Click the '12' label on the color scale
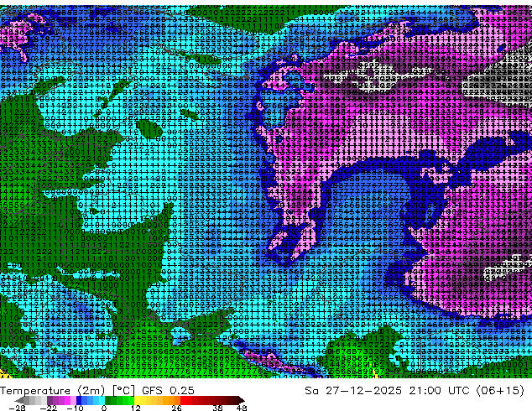 (136, 408)
